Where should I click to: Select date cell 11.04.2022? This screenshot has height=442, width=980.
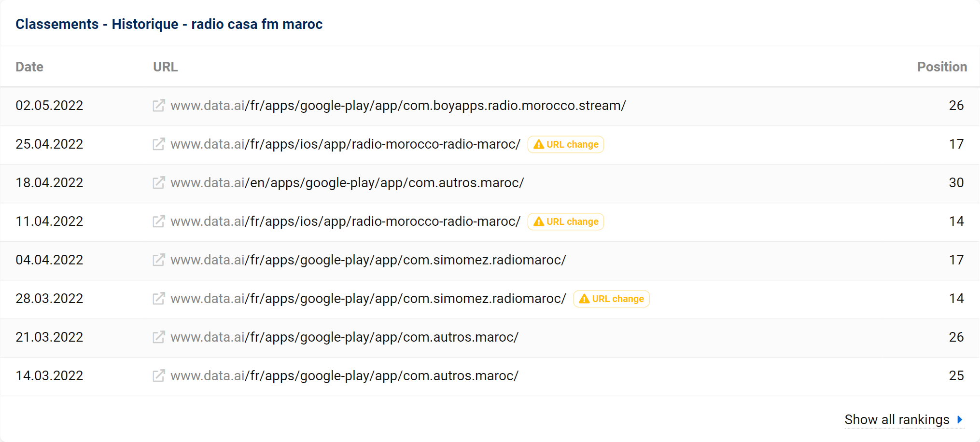(x=49, y=221)
